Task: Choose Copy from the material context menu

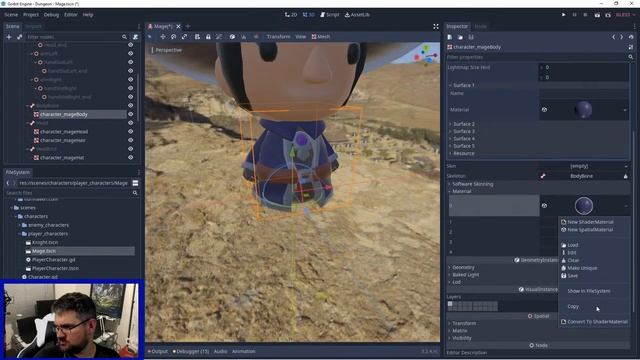Action: point(573,306)
